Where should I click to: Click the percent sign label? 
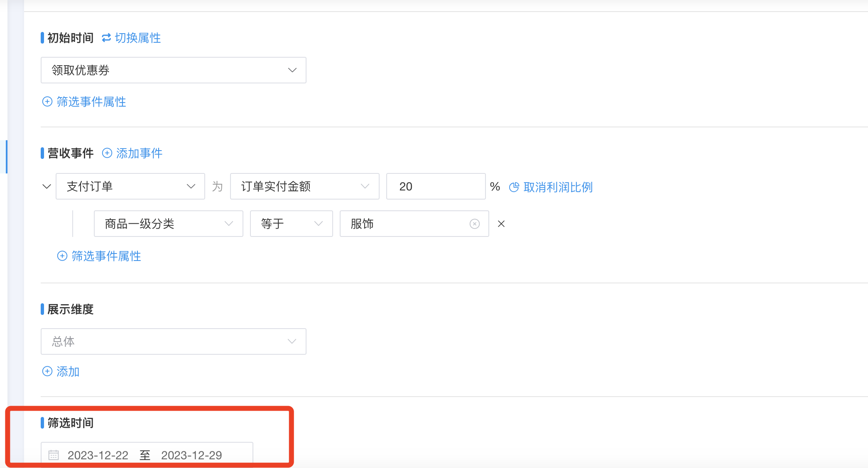[495, 187]
